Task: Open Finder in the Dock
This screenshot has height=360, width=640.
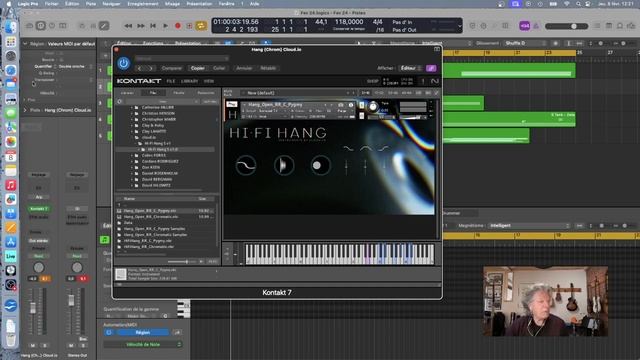Action: click(x=11, y=27)
